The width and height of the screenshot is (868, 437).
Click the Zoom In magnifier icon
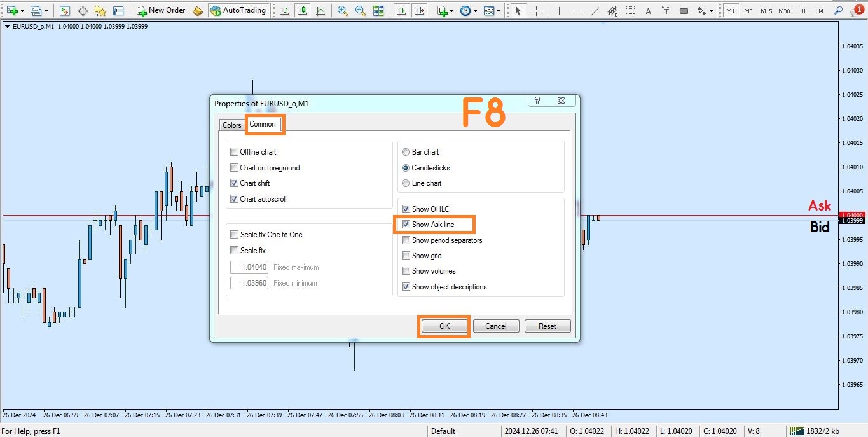coord(343,11)
